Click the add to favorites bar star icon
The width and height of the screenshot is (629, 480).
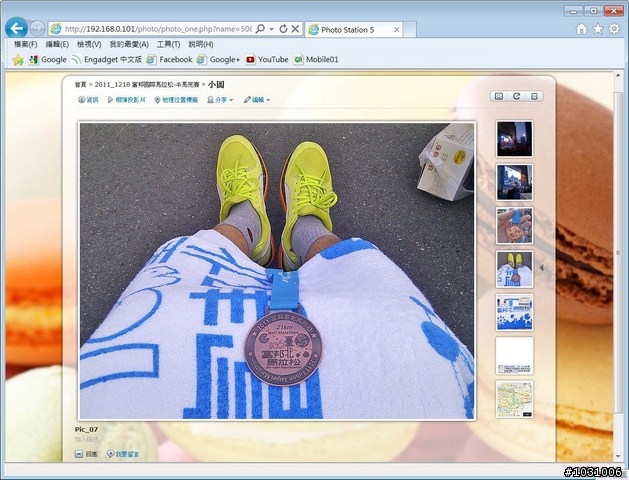[18, 60]
